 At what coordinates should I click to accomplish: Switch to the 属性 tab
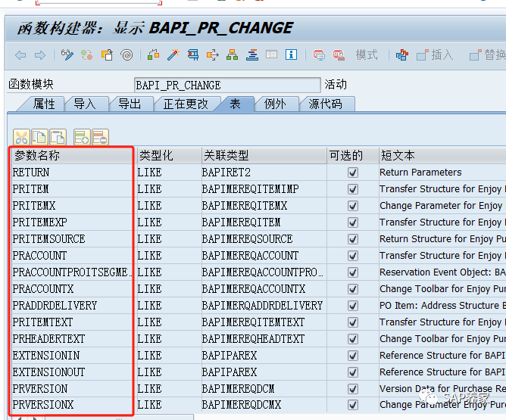tap(44, 104)
